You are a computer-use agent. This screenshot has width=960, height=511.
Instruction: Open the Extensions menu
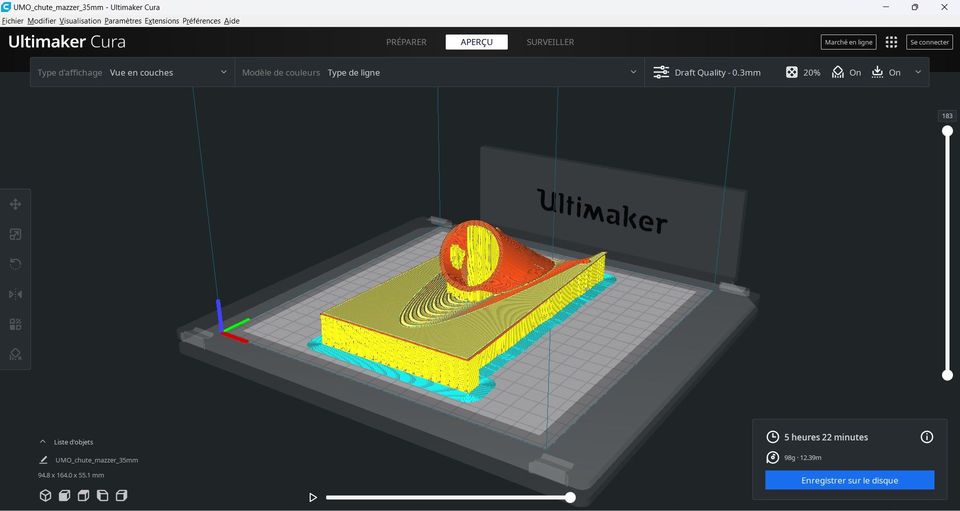162,21
